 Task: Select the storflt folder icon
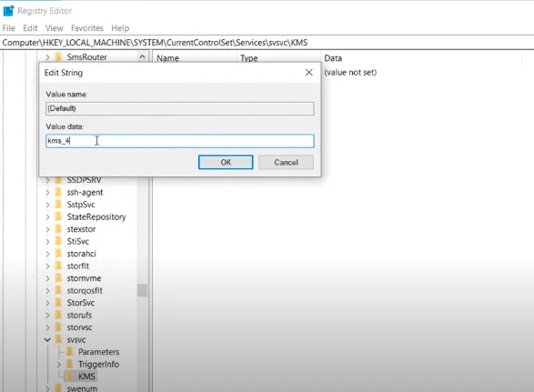point(58,266)
